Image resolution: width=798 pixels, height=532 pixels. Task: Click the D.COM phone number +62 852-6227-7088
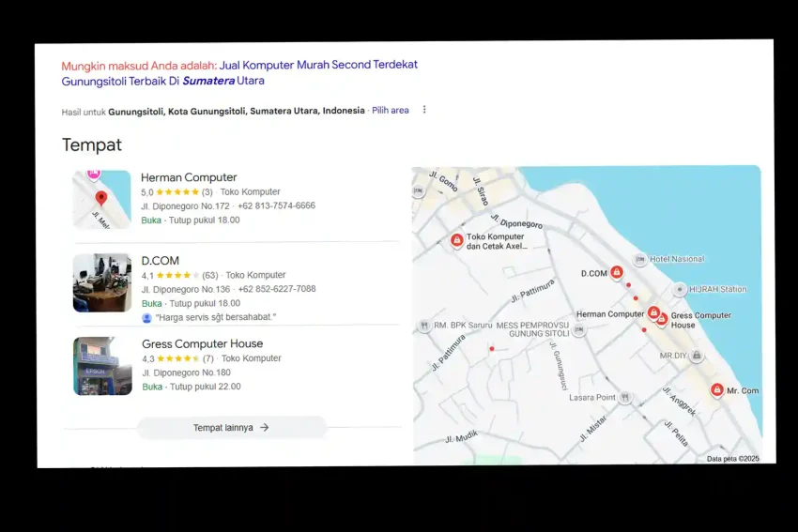[277, 289]
